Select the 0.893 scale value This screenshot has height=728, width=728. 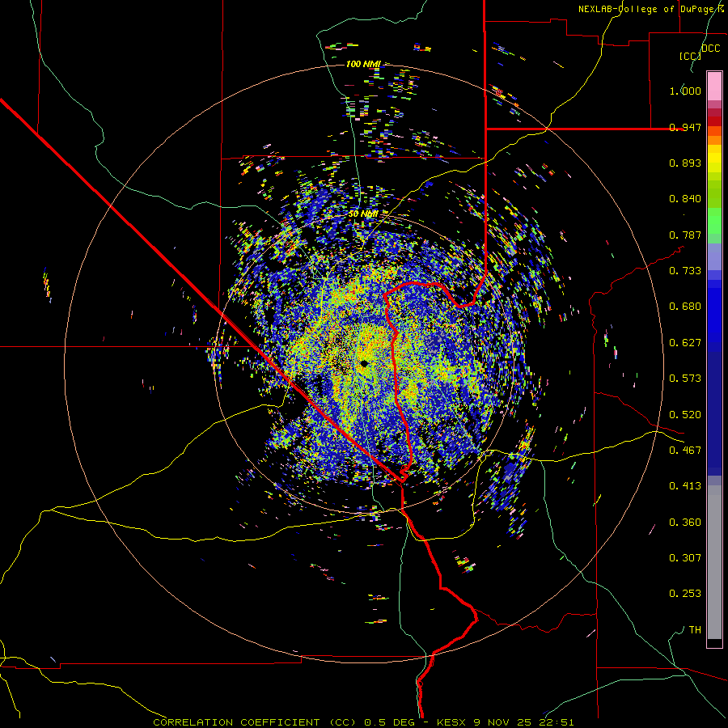[685, 163]
